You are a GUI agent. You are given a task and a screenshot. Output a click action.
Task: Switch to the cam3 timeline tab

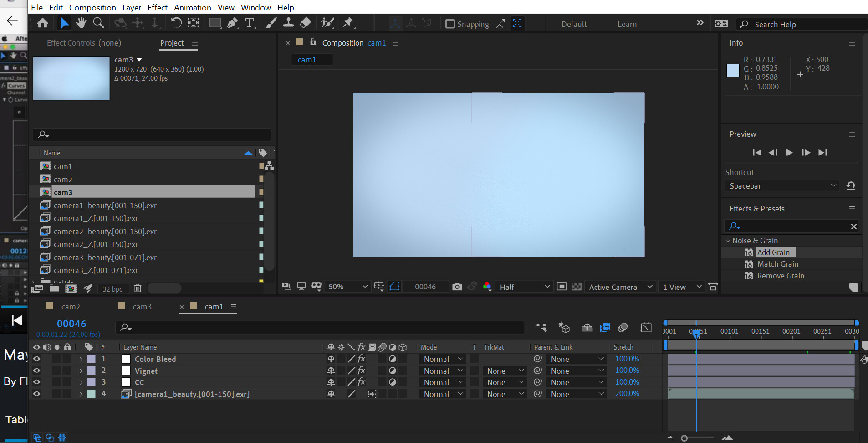(142, 307)
